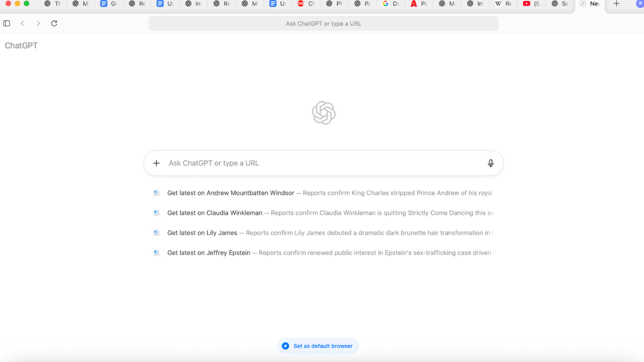This screenshot has width=644, height=362.
Task: Switch to the red 360 'Cl' tab
Action: [x=306, y=4]
